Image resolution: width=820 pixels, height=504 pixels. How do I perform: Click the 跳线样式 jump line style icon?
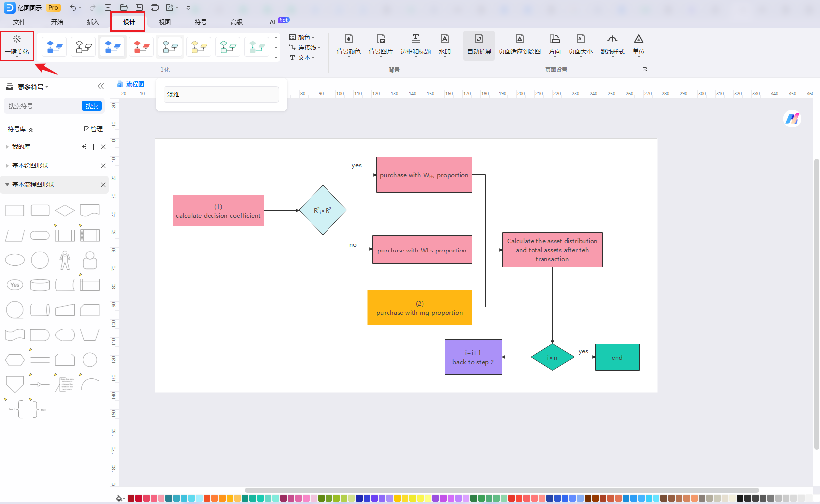612,45
